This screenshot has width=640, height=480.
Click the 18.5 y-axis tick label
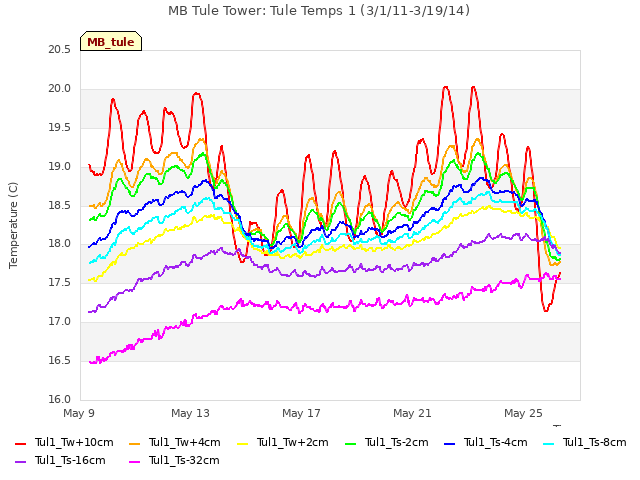tap(60, 205)
